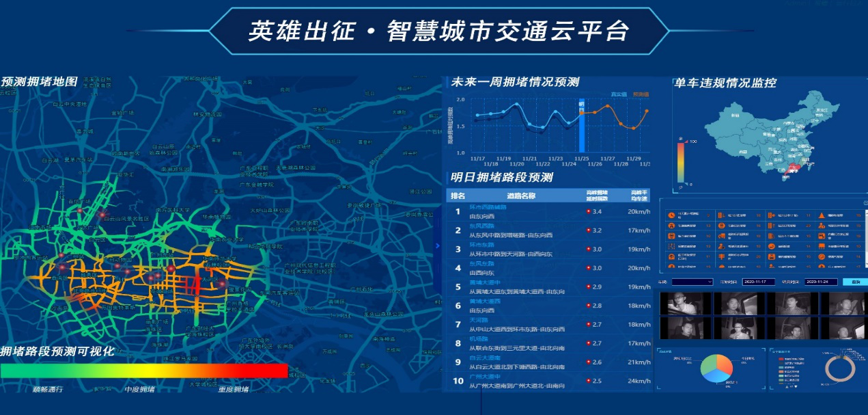Screen dimensions: 868x415
Task: Open the end date picker showing 2020-11-24
Action: tap(820, 282)
